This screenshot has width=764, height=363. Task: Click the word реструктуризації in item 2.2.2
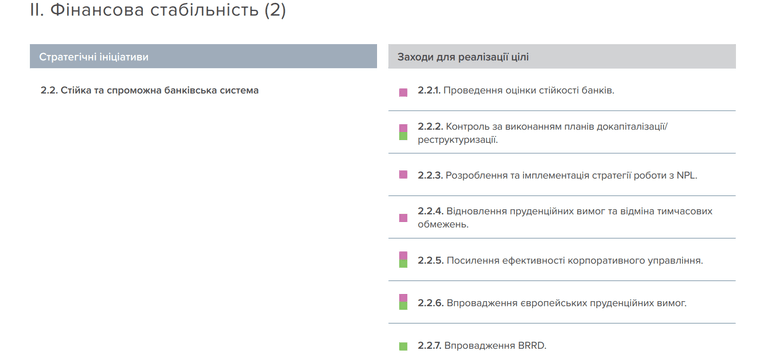(458, 140)
